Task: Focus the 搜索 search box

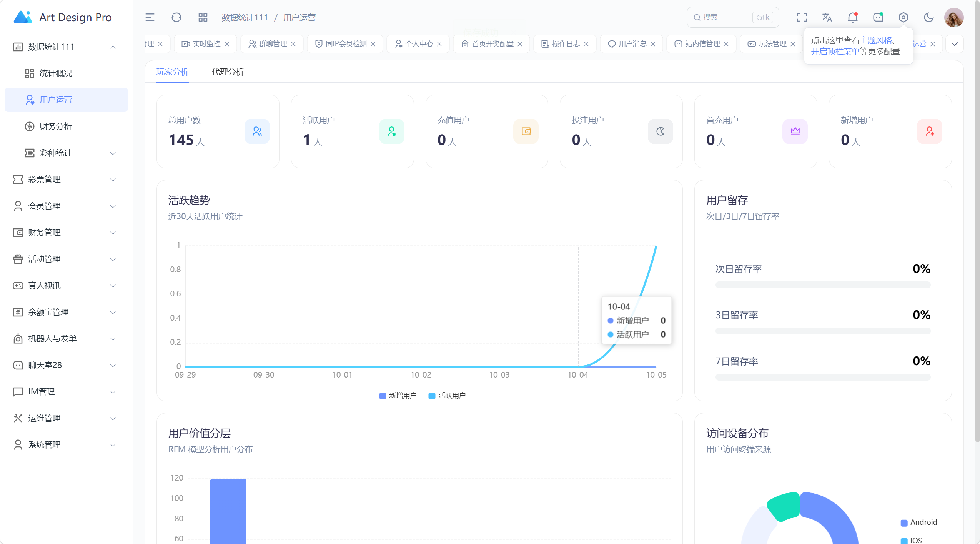Action: 733,17
